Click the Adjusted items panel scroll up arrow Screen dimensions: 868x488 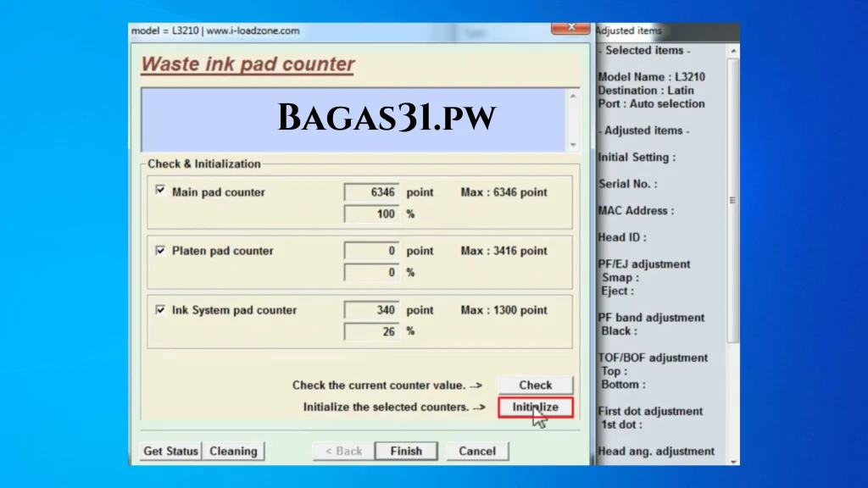pyautogui.click(x=733, y=51)
